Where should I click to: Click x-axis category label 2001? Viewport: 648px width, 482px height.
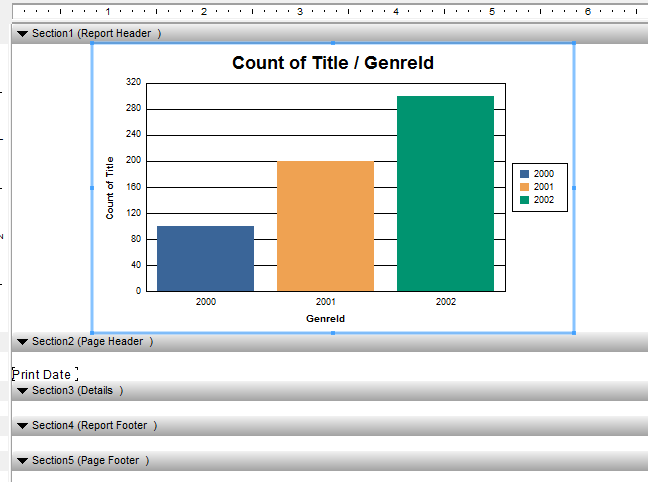(326, 302)
